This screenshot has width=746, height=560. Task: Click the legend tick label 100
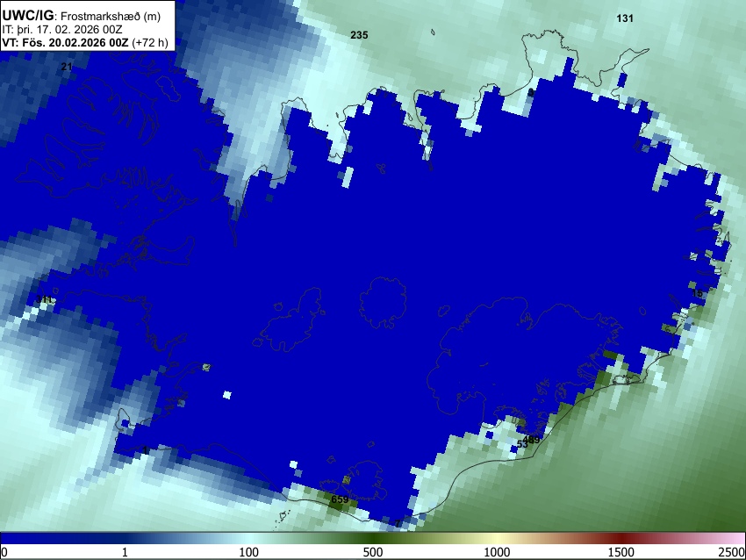pyautogui.click(x=249, y=552)
